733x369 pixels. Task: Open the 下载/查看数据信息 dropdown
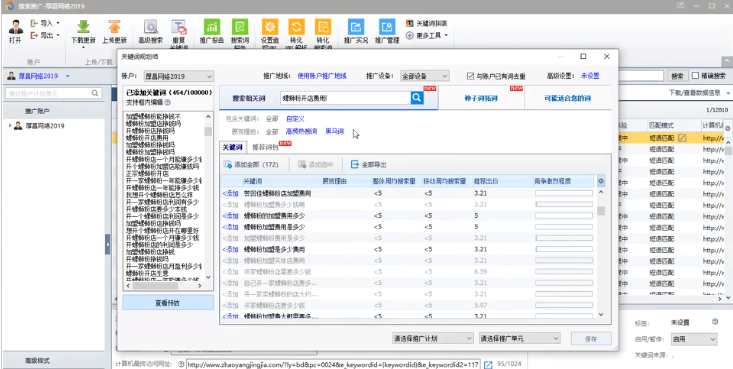699,93
